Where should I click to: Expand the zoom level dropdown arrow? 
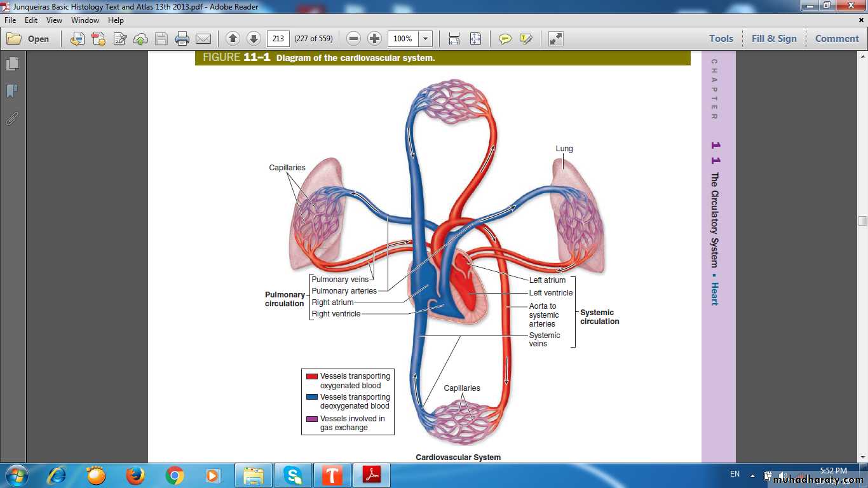(x=426, y=39)
